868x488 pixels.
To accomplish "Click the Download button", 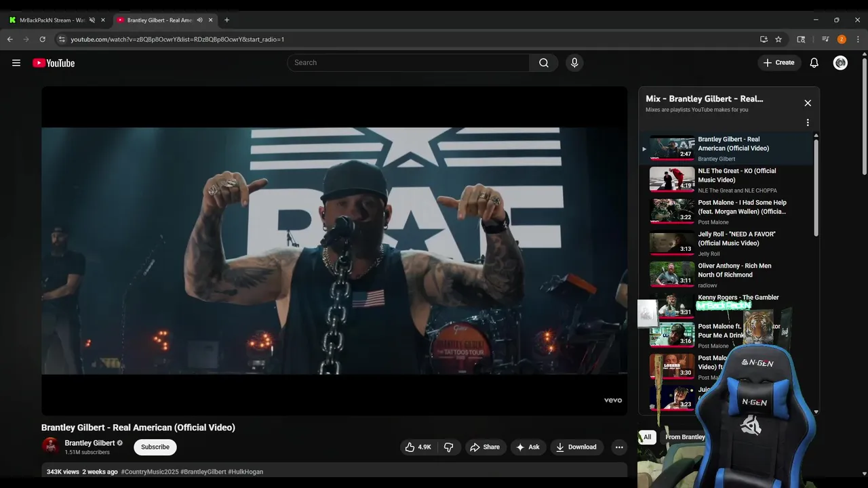I will pos(576,447).
